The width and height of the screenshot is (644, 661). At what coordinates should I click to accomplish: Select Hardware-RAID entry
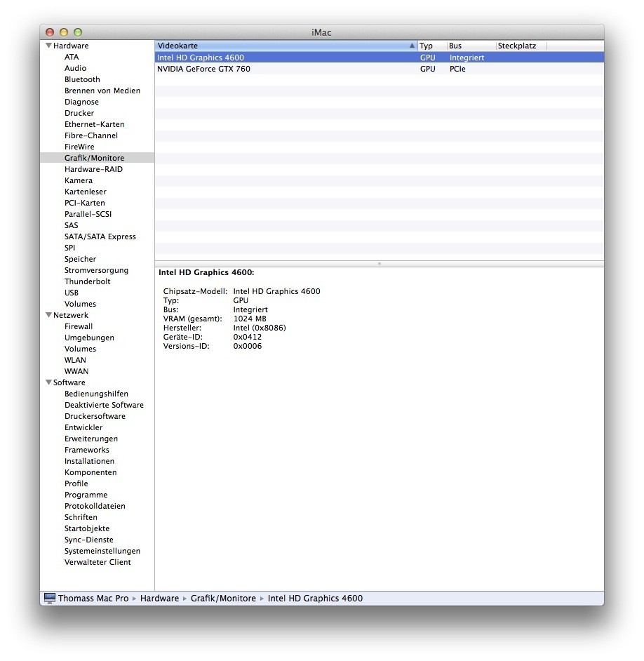[x=93, y=169]
